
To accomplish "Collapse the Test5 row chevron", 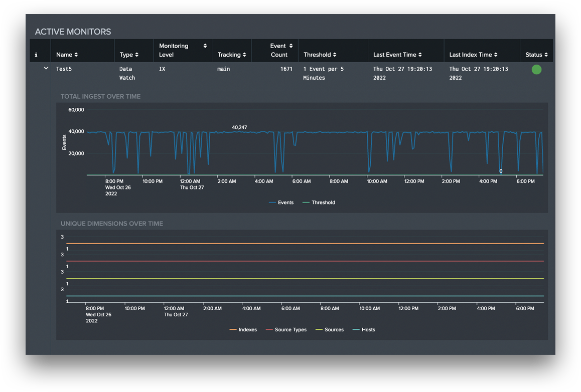I will coord(46,69).
